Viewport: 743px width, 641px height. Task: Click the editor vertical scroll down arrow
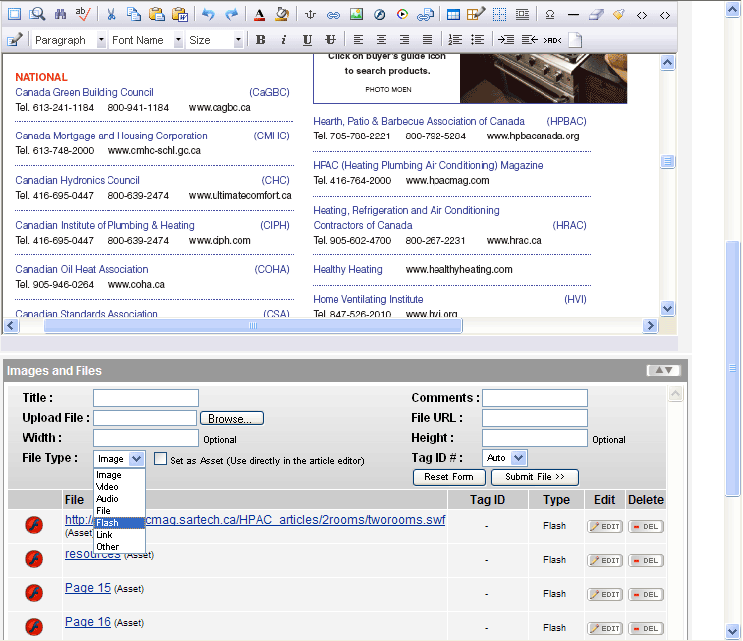coord(668,309)
